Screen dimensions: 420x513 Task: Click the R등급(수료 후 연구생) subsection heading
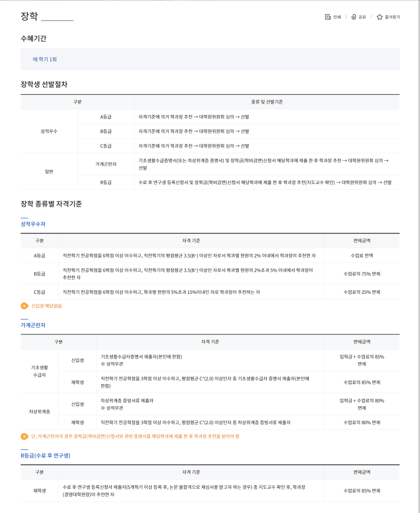pos(45,455)
